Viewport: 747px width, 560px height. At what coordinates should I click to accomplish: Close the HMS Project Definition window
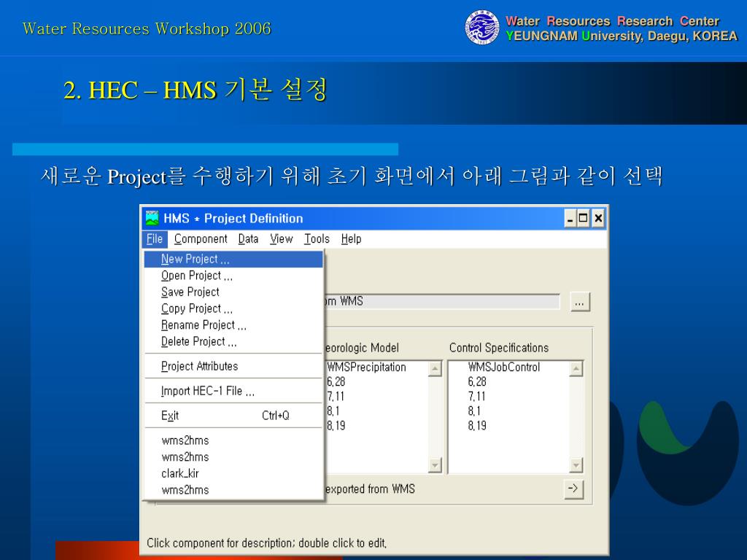(x=598, y=219)
